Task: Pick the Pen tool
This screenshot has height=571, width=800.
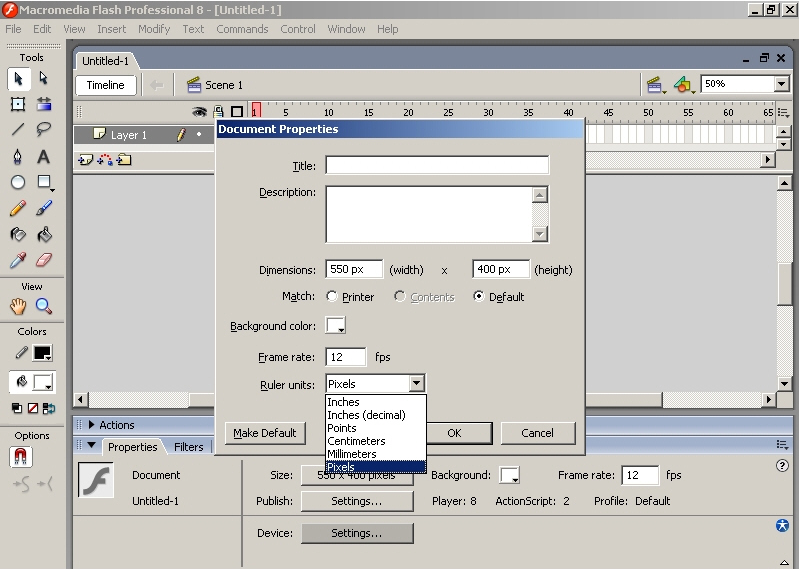Action: coord(18,156)
